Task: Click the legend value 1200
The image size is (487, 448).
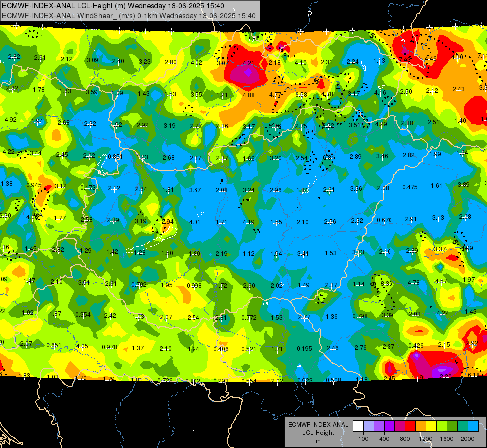Action: [426, 439]
